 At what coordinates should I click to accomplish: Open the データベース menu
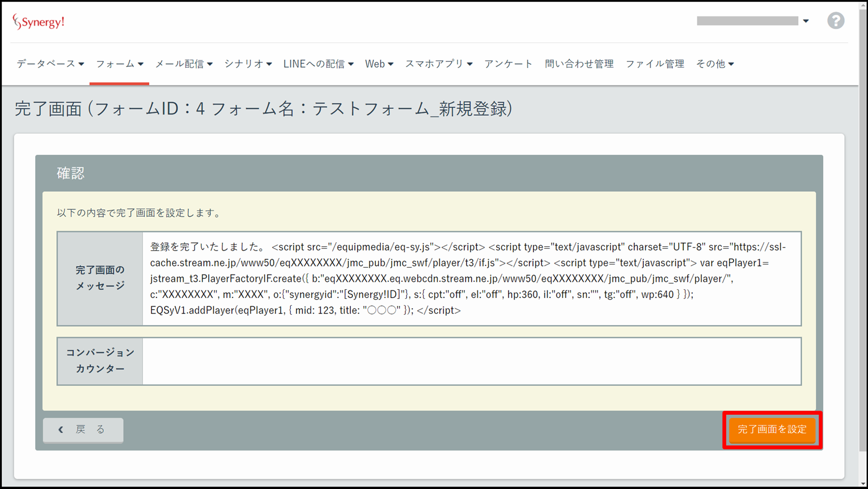50,64
